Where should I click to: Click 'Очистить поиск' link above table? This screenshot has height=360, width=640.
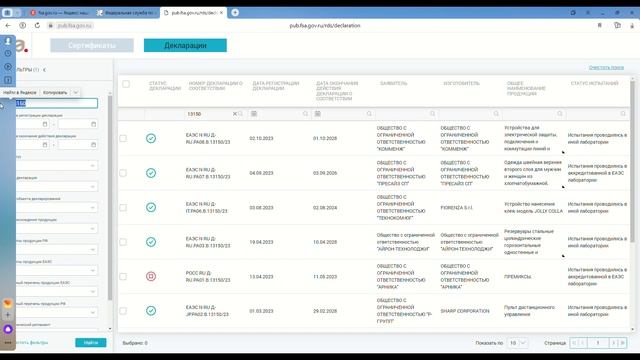pos(606,67)
